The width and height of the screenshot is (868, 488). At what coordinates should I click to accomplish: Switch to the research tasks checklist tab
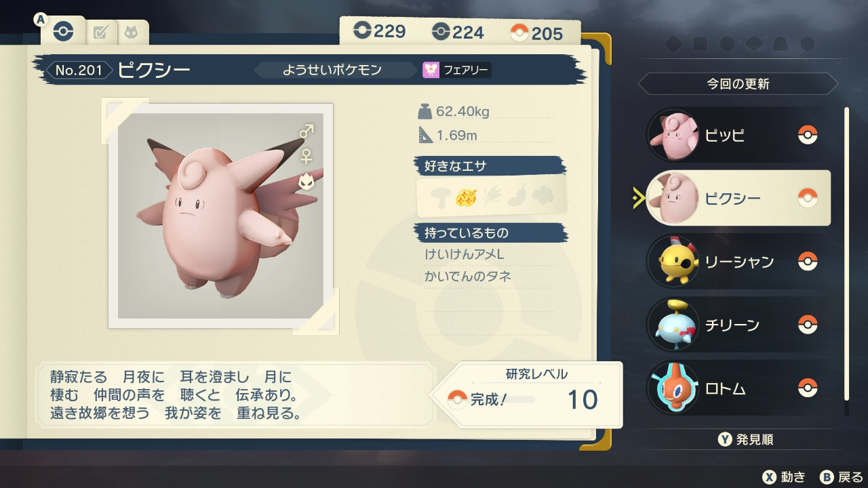(x=100, y=32)
